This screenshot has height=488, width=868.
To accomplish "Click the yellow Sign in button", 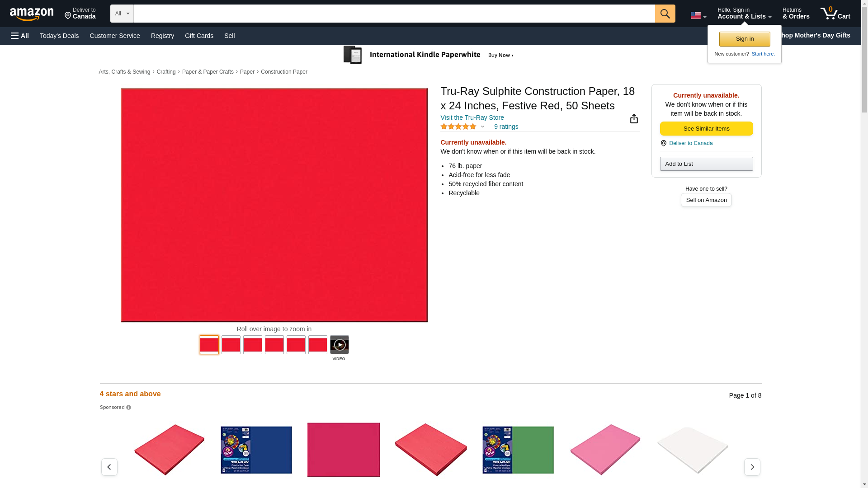I will coord(745,39).
